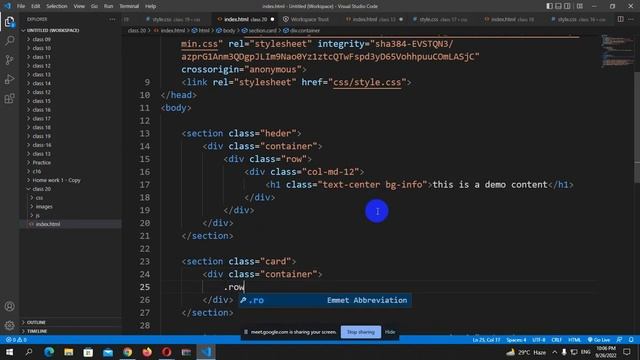Open editor More Actions ellipsis
Screen dimensions: 640x360
coord(632,19)
